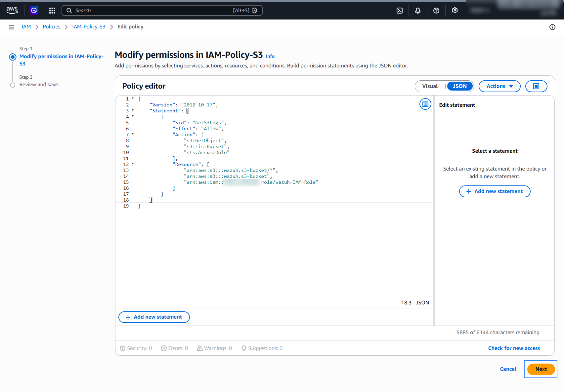Open the Actions dropdown

tap(499, 86)
